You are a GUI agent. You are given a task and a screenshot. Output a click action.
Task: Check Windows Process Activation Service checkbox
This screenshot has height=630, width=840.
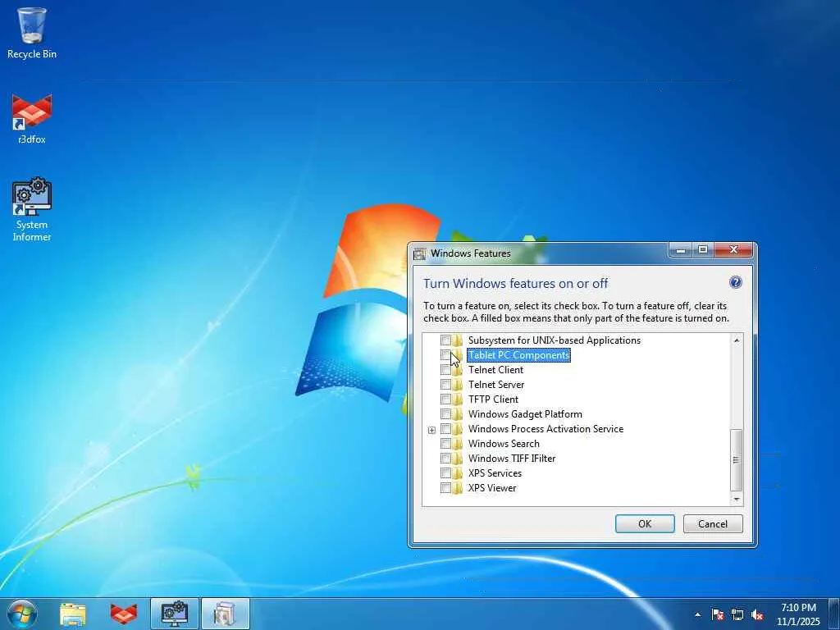(x=445, y=428)
